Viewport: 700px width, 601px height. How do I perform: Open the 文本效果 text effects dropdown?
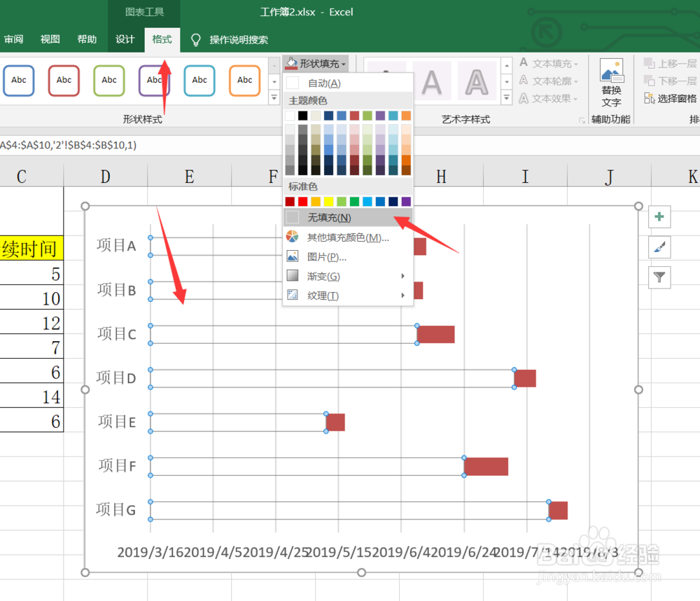[x=549, y=98]
